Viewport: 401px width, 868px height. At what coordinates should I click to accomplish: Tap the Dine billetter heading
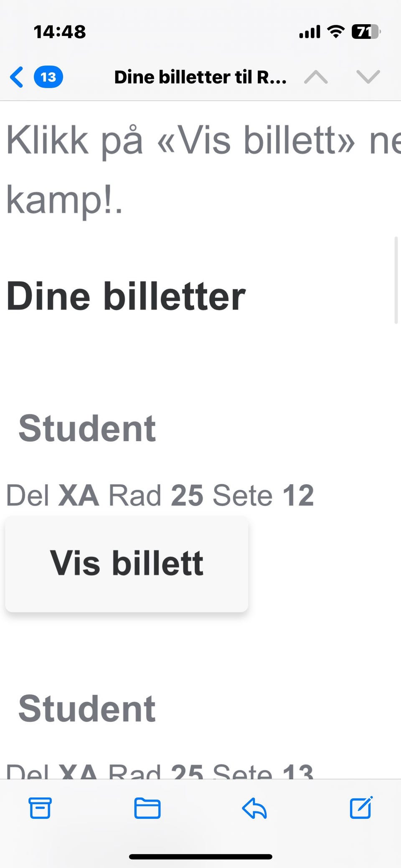coord(126,296)
